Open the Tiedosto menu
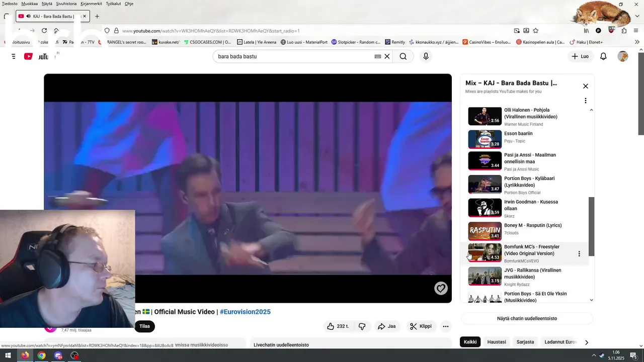644x362 pixels. (10, 4)
